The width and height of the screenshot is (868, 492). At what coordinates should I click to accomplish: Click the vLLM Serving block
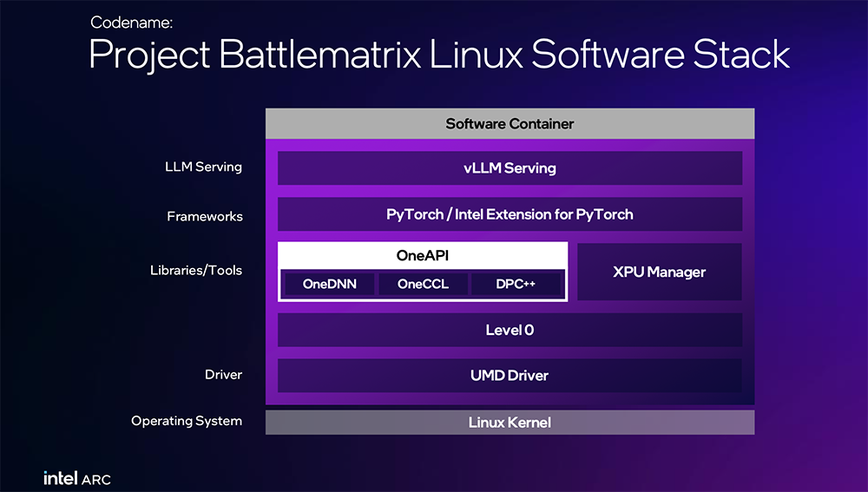coord(510,168)
